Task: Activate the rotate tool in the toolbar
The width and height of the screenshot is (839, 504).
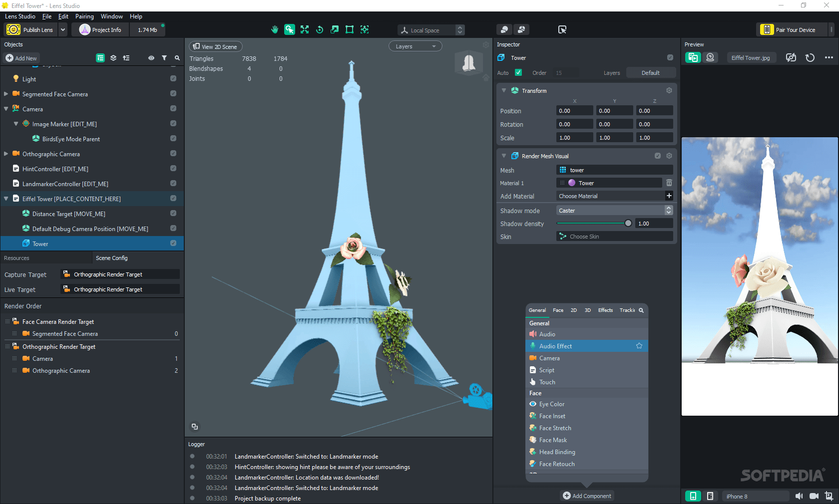Action: point(320,29)
